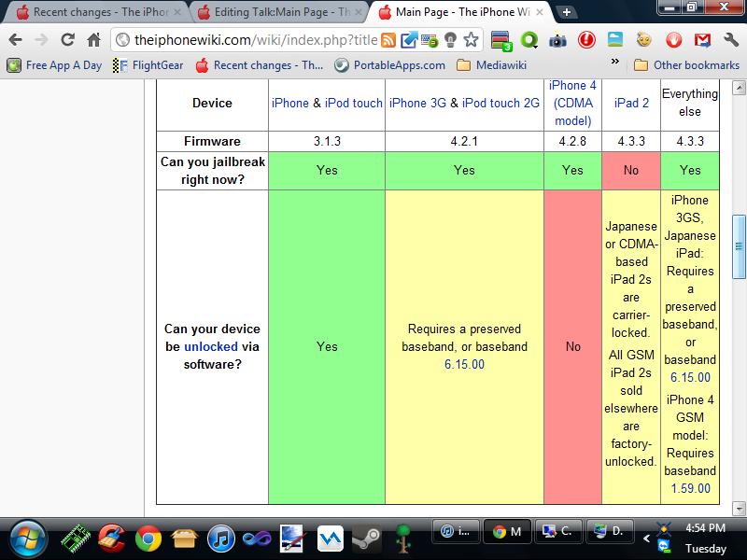
Task: Click the red hand stop extension icon
Action: coord(673,40)
